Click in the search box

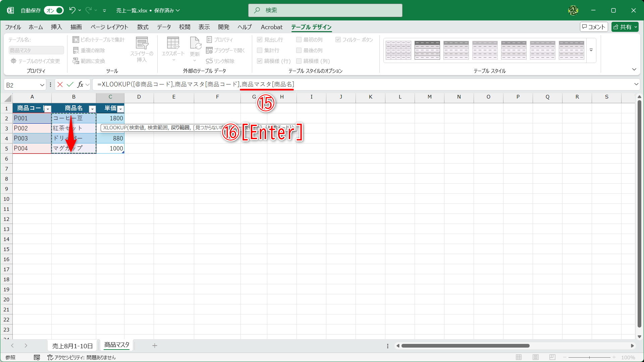pos(325,10)
